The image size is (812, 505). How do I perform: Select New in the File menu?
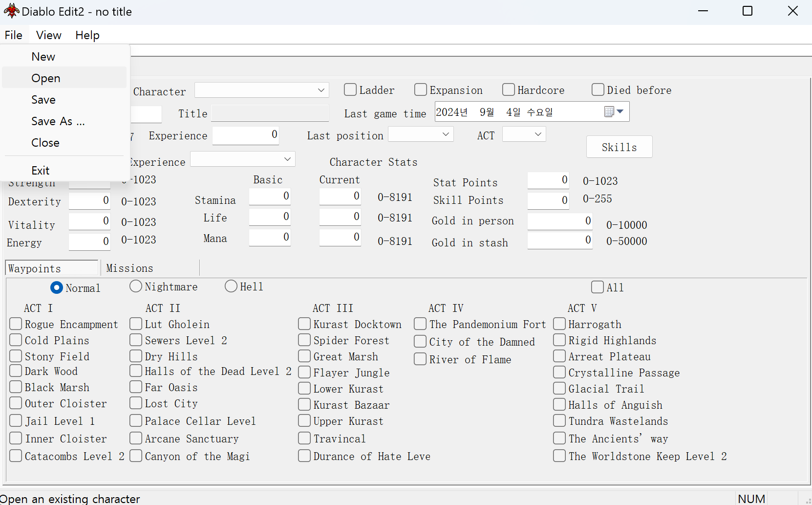64,57
